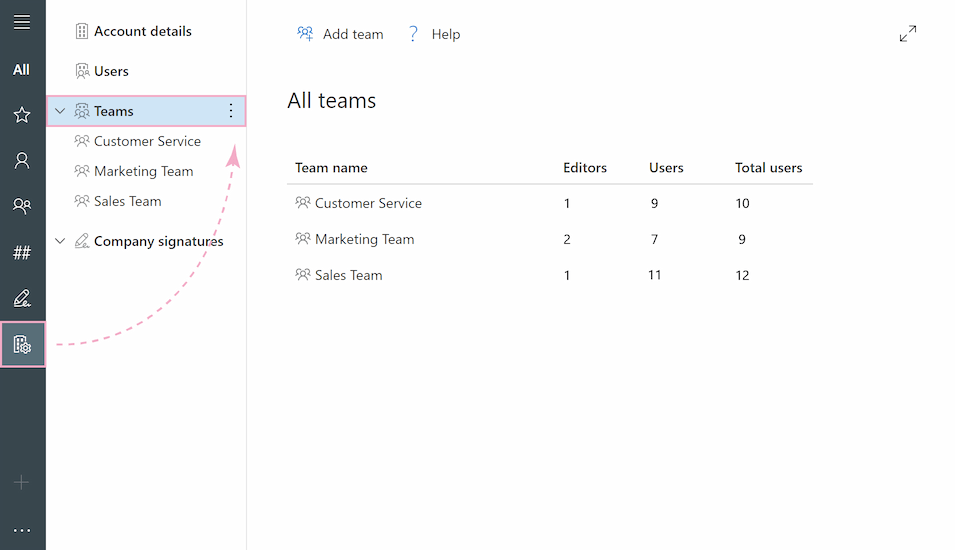
Task: Click the Team name column header
Action: coord(331,167)
